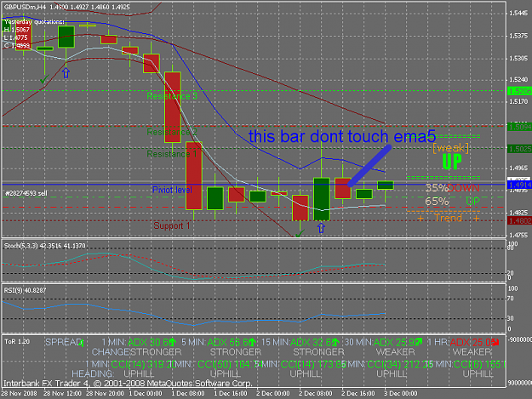Click the green checkmark below the 28 Nov candle
532x399 pixels.
tap(44, 80)
